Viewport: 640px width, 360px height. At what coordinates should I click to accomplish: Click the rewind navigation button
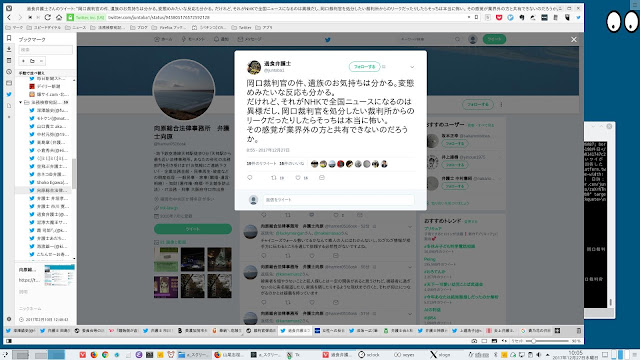pyautogui.click(x=30, y=18)
